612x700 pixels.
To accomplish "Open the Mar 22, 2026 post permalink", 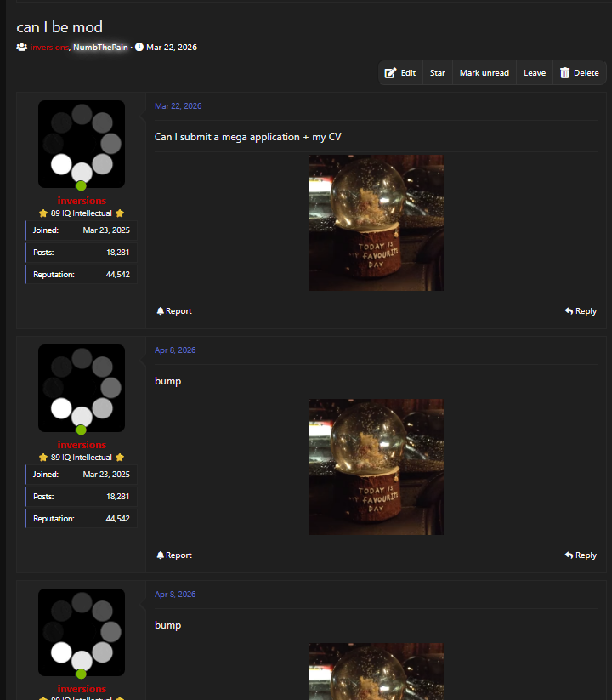I will tap(178, 105).
